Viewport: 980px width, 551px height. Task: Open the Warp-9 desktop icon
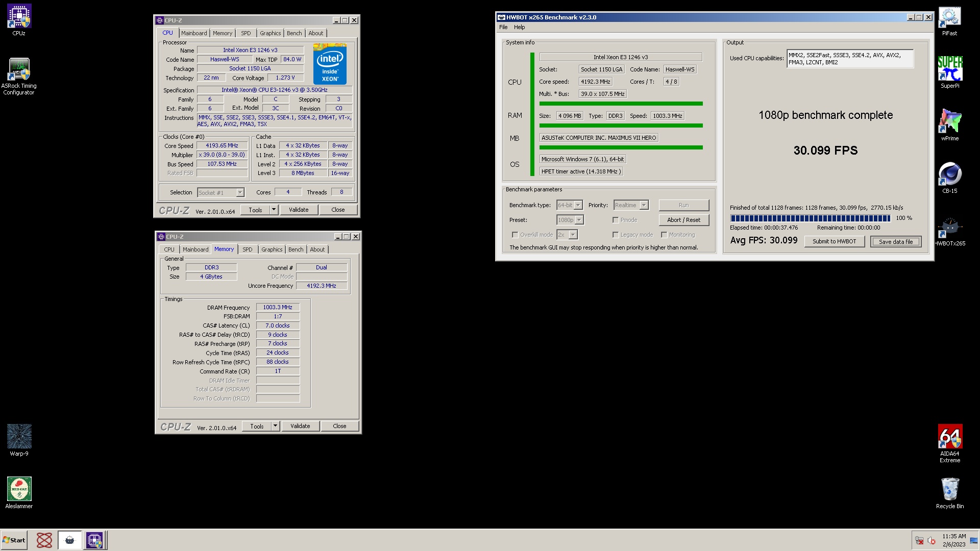click(19, 440)
